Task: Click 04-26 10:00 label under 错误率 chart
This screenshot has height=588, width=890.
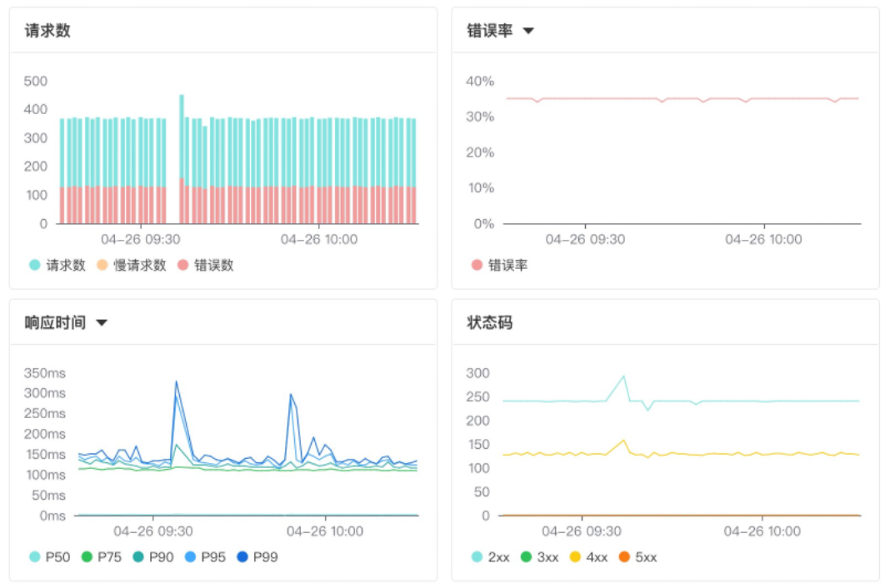Action: pos(763,239)
